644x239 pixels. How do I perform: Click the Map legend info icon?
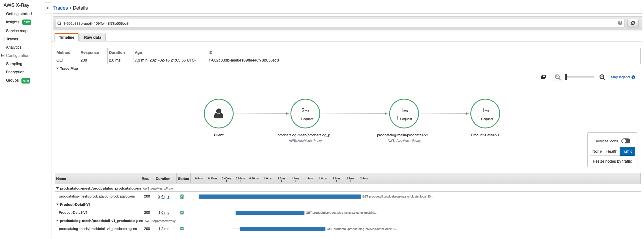tap(633, 77)
